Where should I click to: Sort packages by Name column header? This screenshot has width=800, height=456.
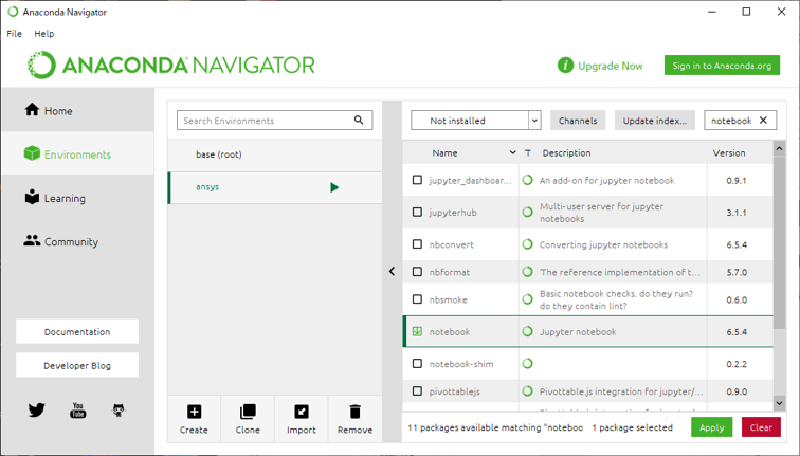pos(445,153)
